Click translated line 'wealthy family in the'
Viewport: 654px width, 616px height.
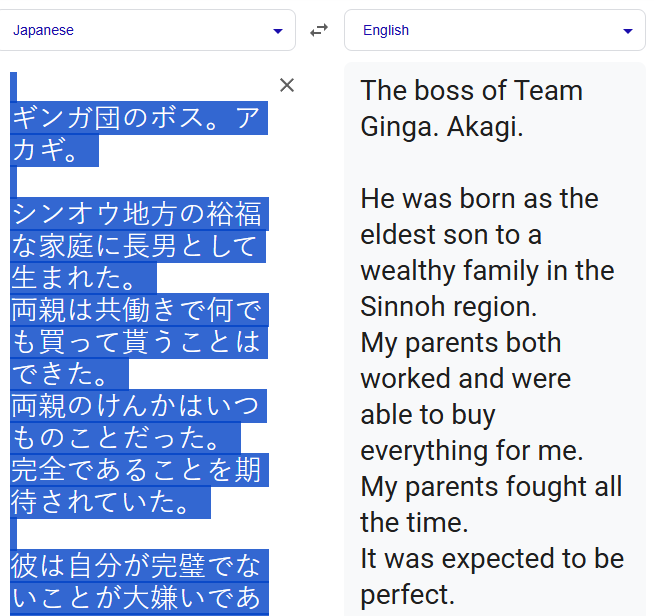[x=488, y=270]
